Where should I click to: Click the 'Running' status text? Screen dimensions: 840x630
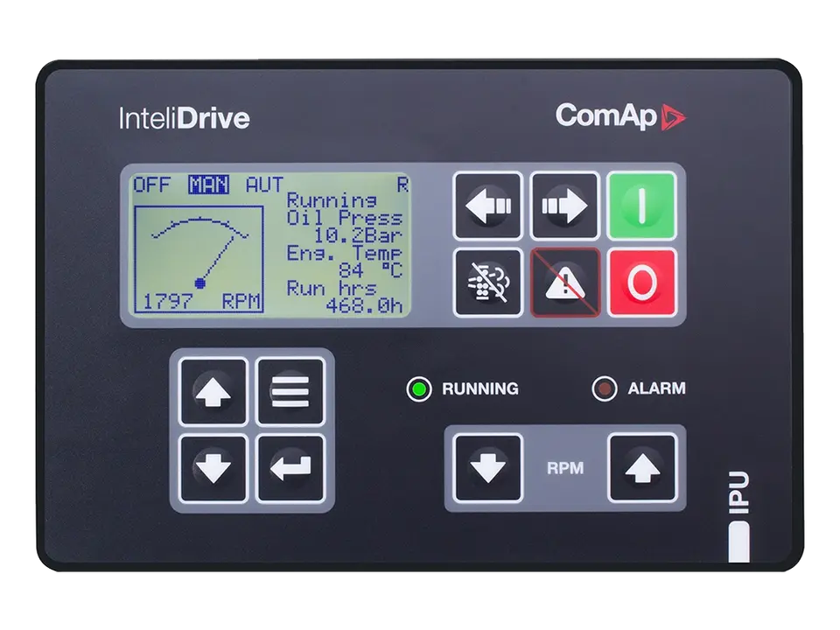[332, 201]
